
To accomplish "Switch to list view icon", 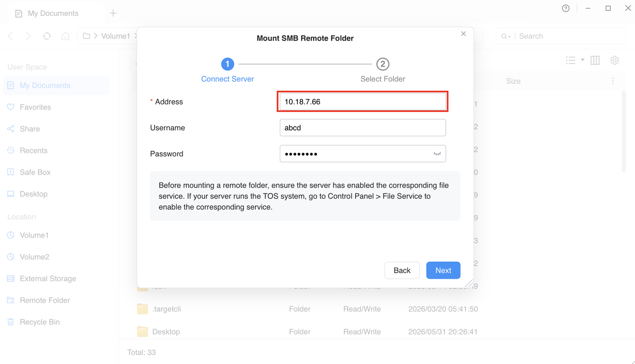I will (571, 60).
